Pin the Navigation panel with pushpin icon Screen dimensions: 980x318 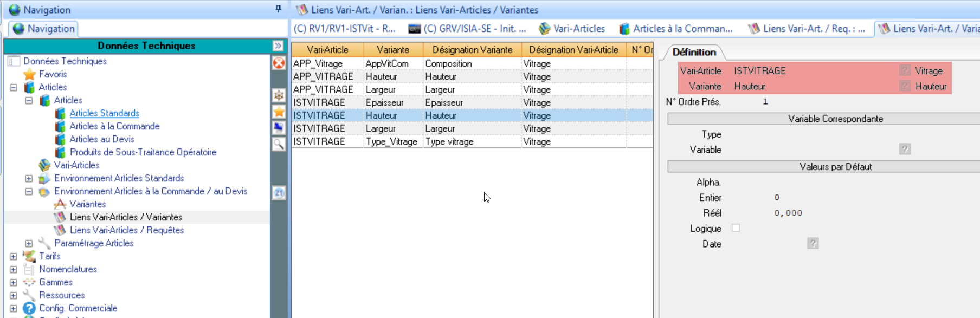pyautogui.click(x=278, y=9)
